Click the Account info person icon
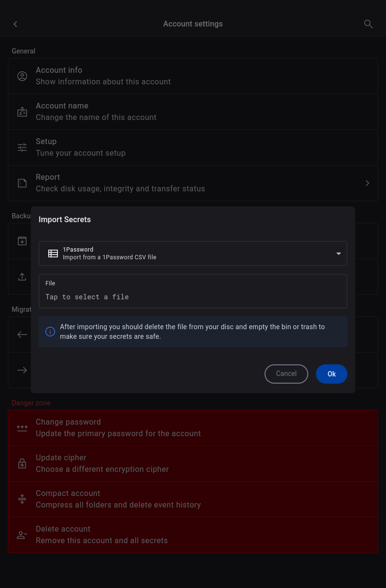This screenshot has height=588, width=386. [x=22, y=76]
